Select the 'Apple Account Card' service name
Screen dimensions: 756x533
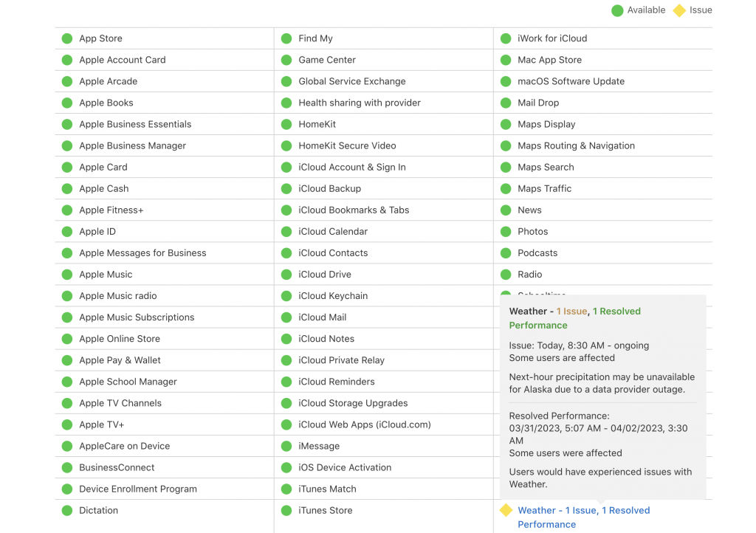(x=123, y=60)
